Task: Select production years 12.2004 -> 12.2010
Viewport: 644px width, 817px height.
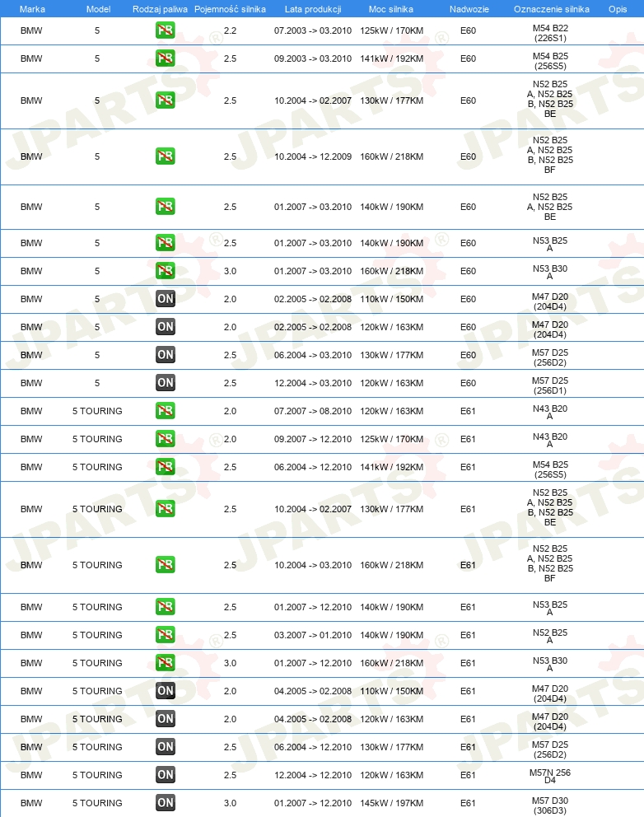Action: tap(313, 775)
